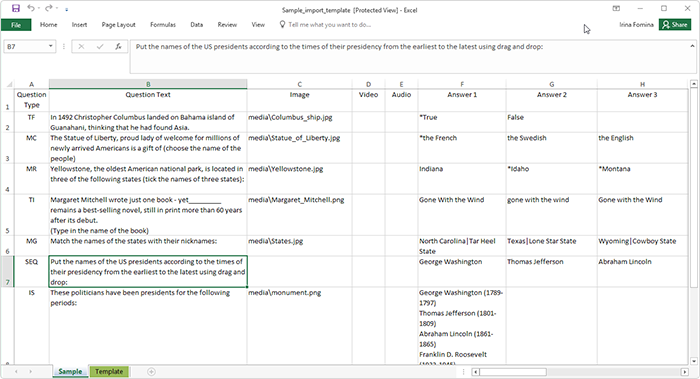The width and height of the screenshot is (700, 379).
Task: Click the Select All corner triangle
Action: point(8,84)
